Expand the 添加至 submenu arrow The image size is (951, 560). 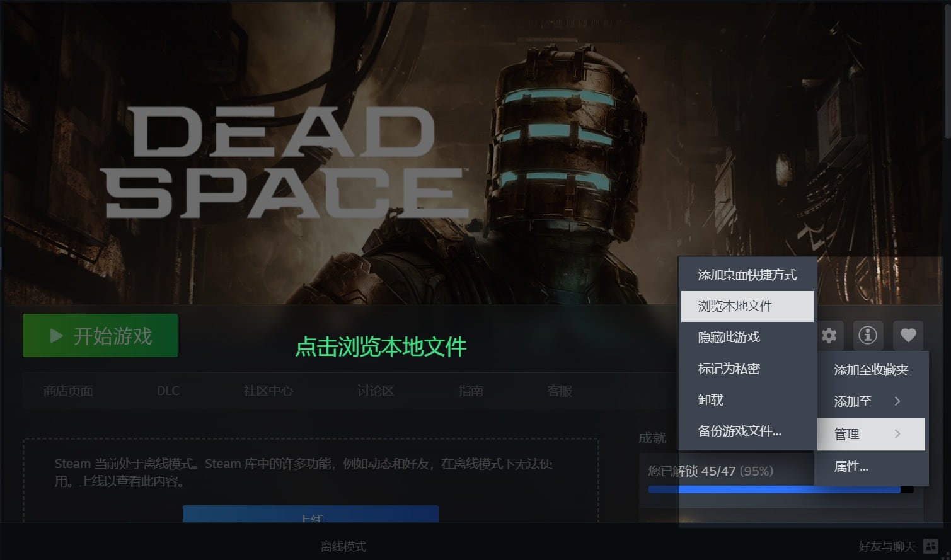tap(897, 401)
